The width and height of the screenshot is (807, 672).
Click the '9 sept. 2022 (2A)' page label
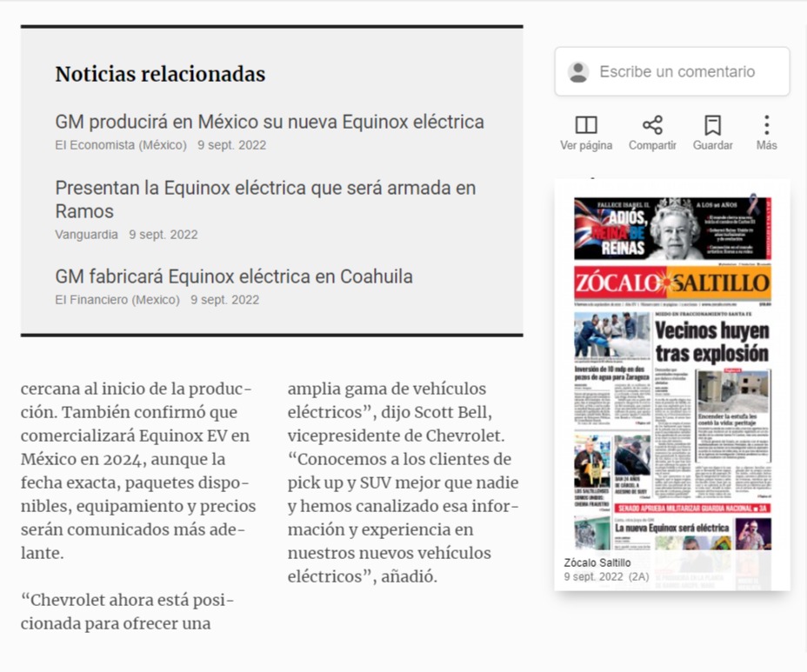click(606, 577)
